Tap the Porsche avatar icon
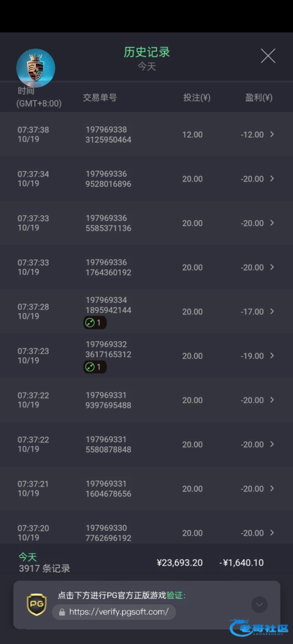The height and width of the screenshot is (644, 293). (x=36, y=68)
